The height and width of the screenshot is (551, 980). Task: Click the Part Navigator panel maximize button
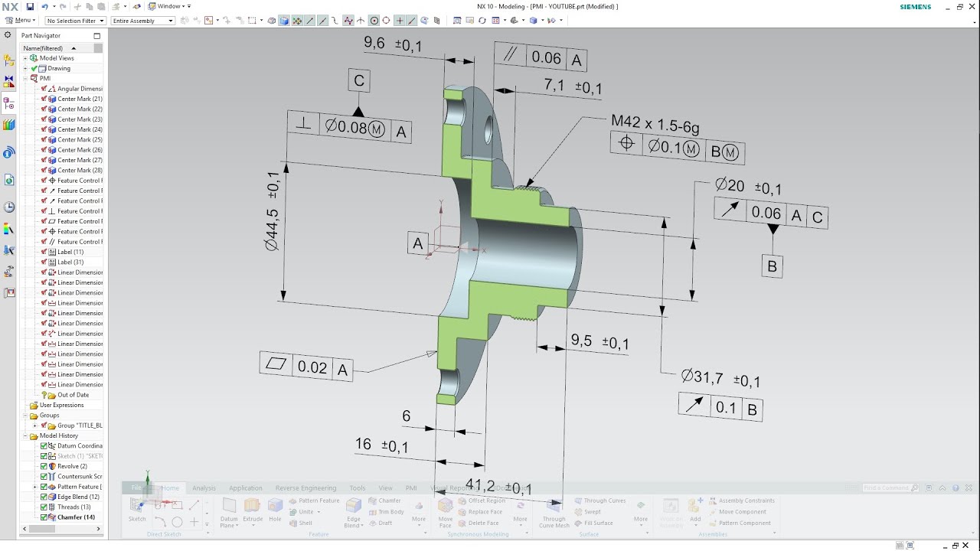coord(97,35)
